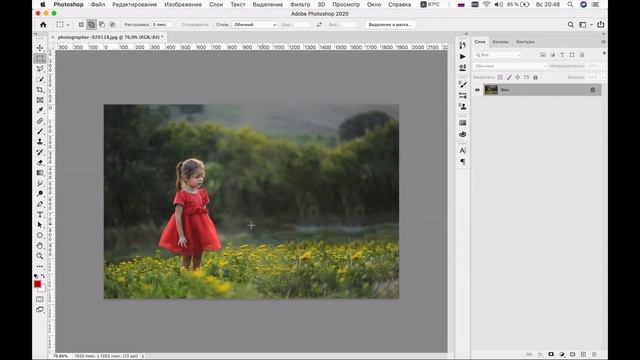640x360 pixels.
Task: Open the layer filter kind dropdown
Action: pos(498,55)
